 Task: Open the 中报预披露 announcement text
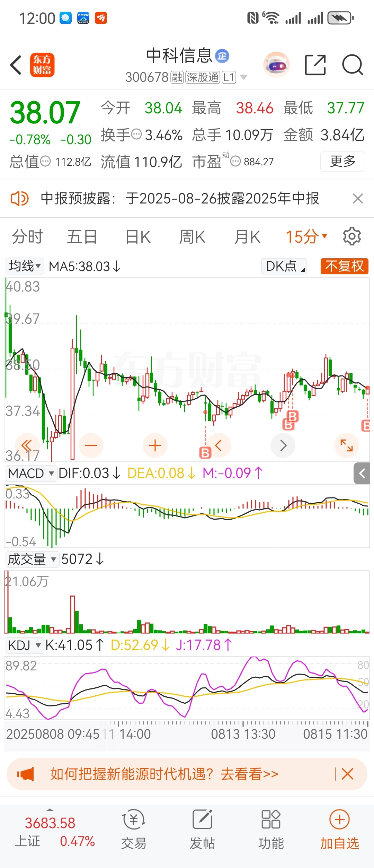tap(180, 199)
